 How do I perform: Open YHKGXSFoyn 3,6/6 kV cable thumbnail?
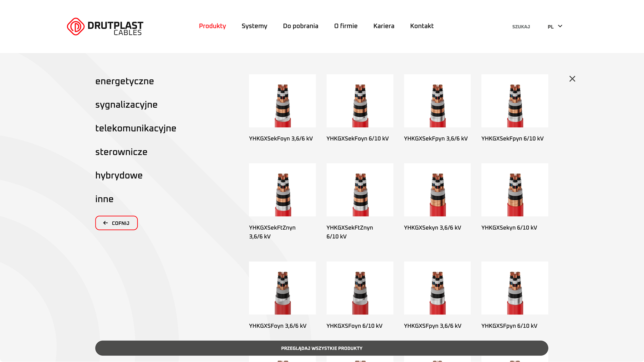point(282,288)
